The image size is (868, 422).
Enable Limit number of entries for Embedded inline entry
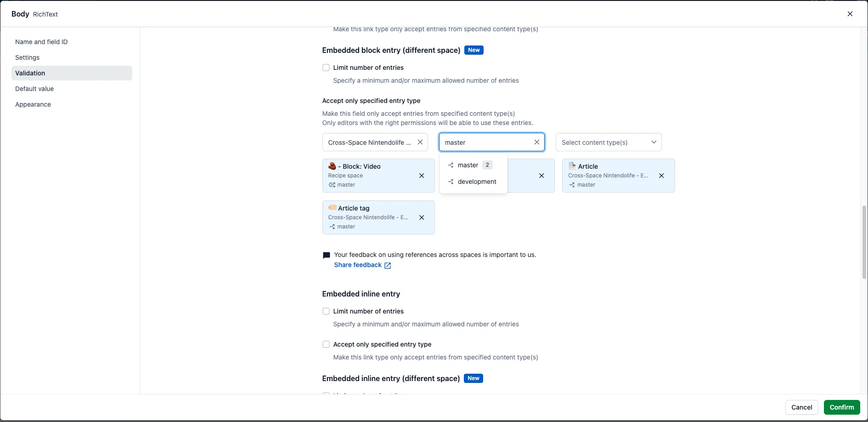[x=326, y=311]
